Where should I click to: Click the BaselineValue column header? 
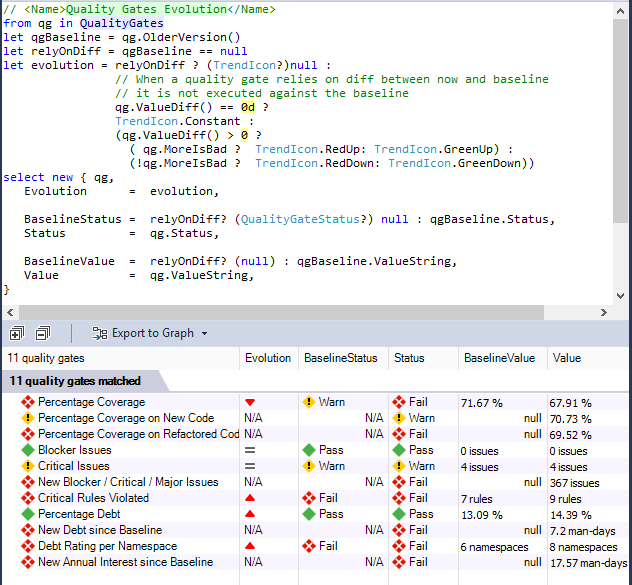tap(499, 357)
